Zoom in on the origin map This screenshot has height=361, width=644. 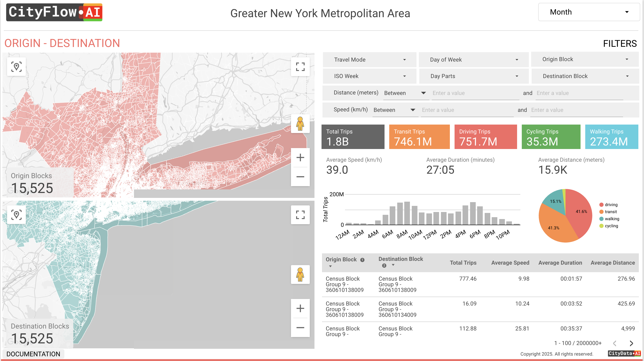300,157
